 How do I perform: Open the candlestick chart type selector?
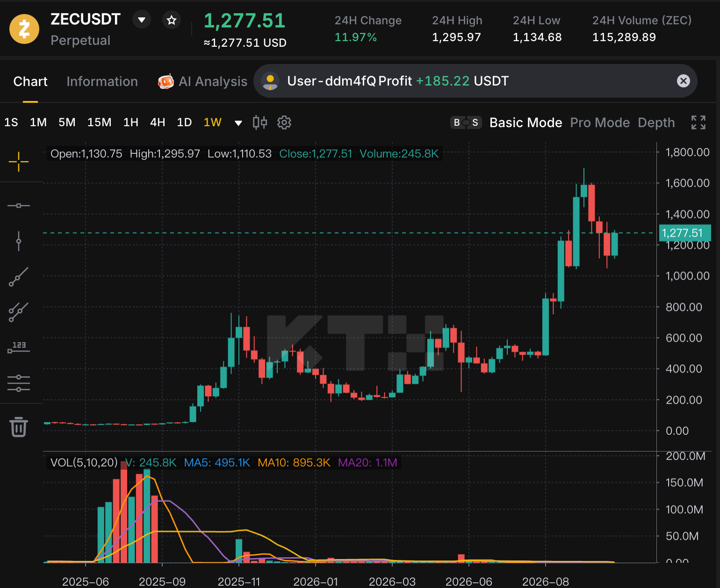pos(260,122)
